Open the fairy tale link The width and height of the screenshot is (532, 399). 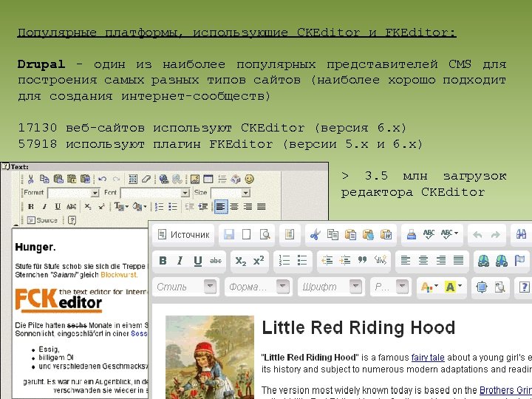[x=428, y=358]
